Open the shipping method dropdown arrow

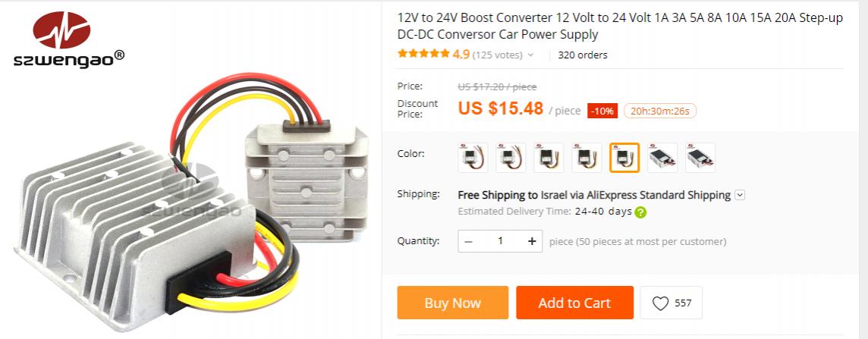(740, 195)
